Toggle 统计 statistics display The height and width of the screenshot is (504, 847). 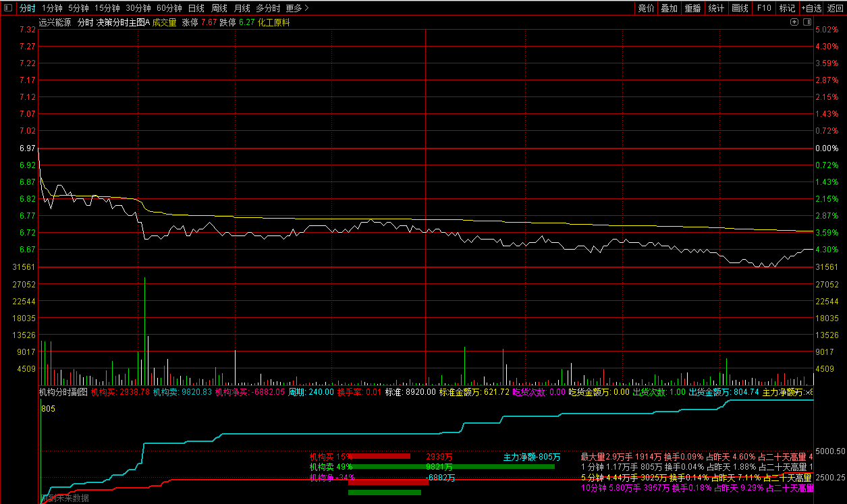coord(716,8)
